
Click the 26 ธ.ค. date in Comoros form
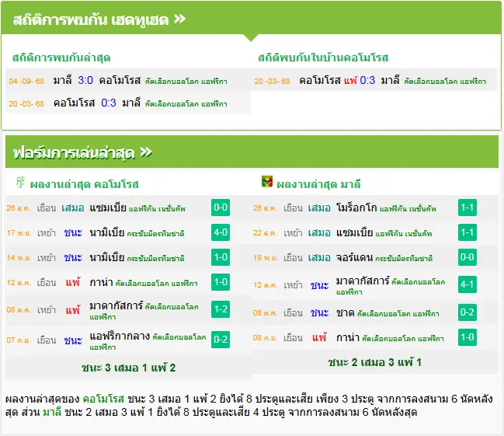coord(19,208)
